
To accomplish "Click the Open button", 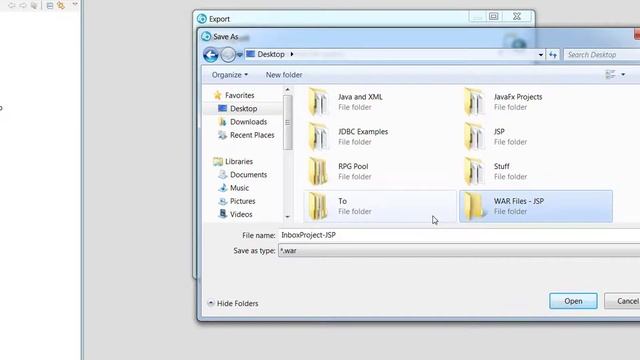I will pos(573,301).
